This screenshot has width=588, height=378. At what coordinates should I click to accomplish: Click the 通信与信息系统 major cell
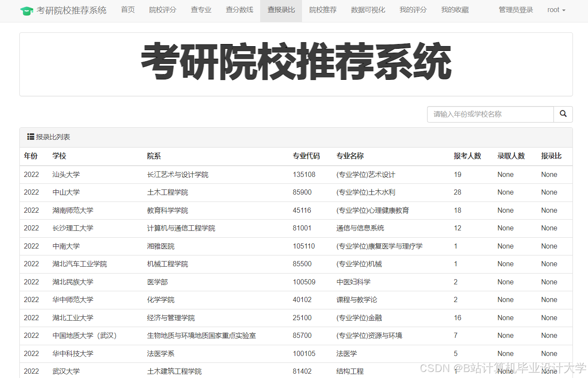point(360,228)
